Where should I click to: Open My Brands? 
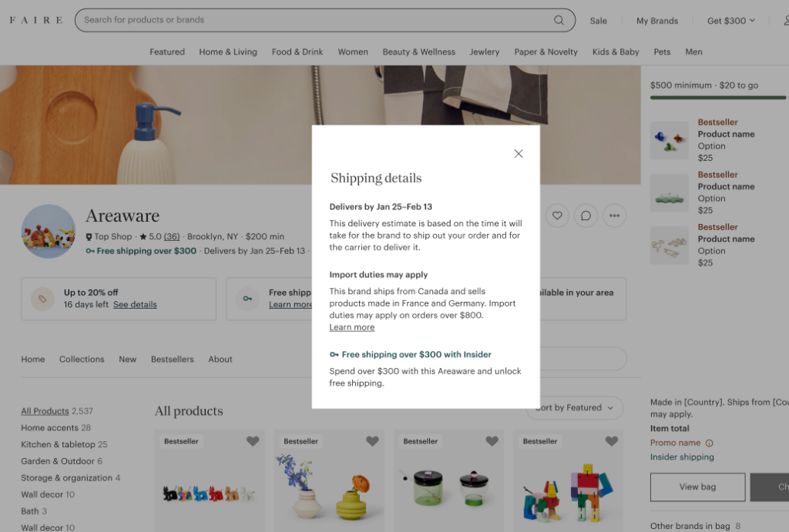tap(657, 21)
